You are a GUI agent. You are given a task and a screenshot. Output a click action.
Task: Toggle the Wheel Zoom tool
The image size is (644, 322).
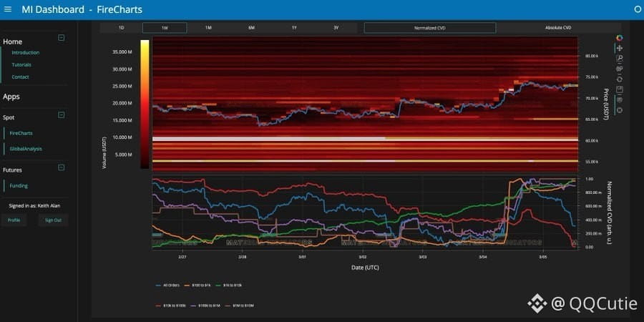point(620,69)
